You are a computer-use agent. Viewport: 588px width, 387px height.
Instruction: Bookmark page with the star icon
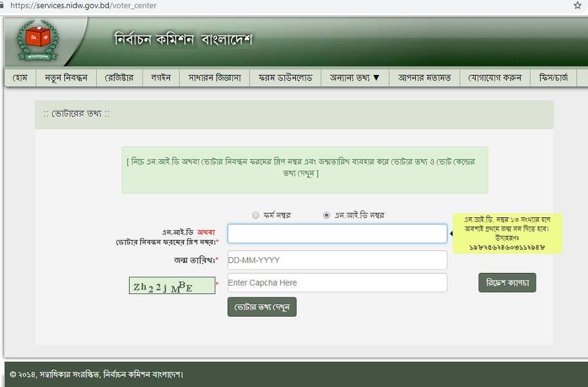click(577, 6)
